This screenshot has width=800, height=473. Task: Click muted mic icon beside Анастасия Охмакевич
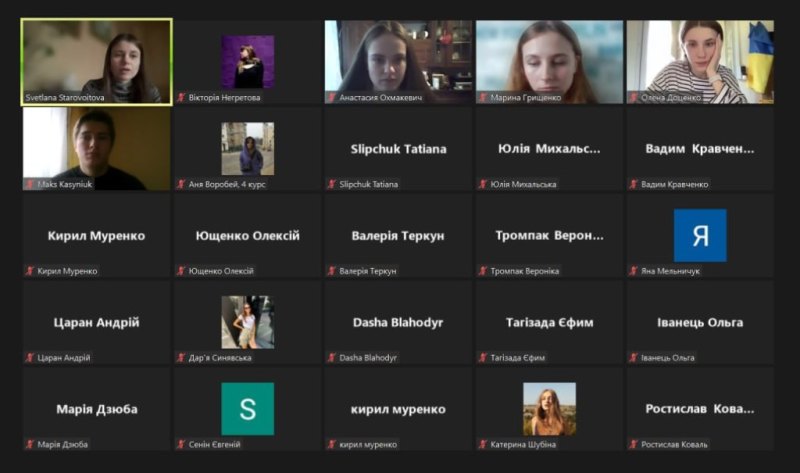pyautogui.click(x=332, y=97)
